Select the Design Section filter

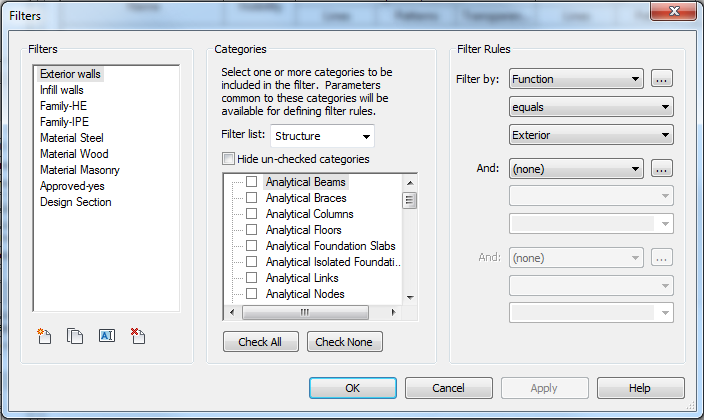click(x=75, y=202)
